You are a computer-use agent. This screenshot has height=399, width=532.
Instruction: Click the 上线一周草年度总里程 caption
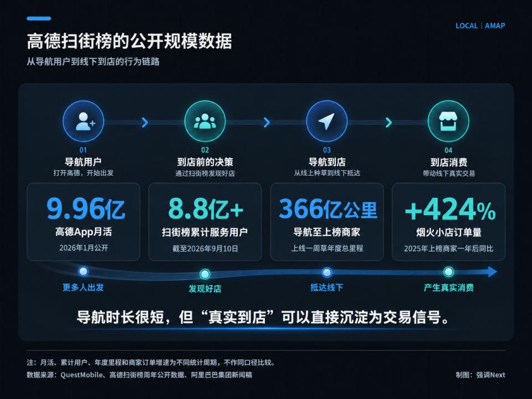click(327, 248)
